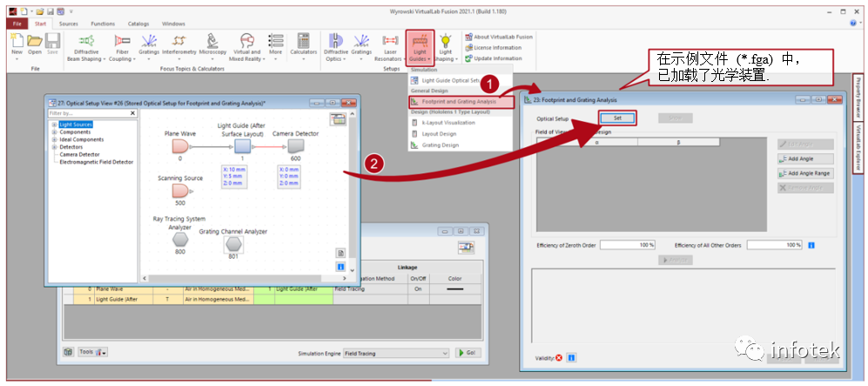Click the Efficiency of Zeroth Order field
This screenshot has width=868, height=386.
[628, 245]
